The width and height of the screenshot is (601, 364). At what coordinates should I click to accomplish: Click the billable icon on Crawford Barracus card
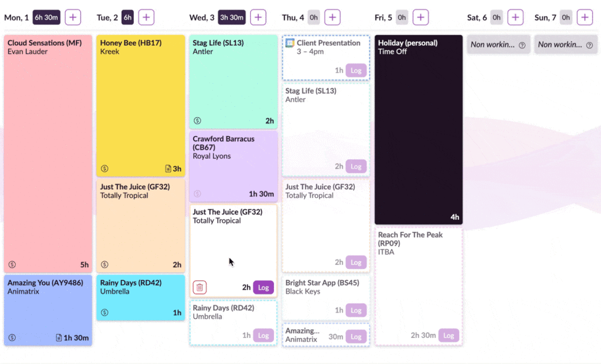pyautogui.click(x=197, y=194)
